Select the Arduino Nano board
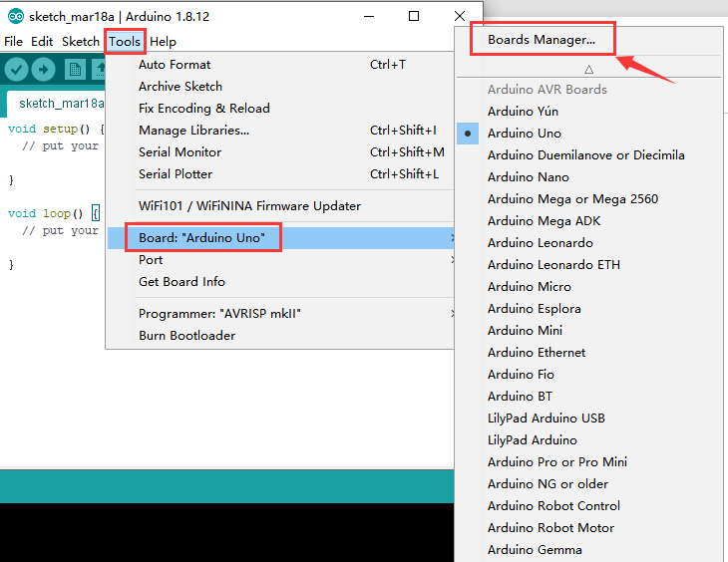This screenshot has height=562, width=728. click(588, 177)
